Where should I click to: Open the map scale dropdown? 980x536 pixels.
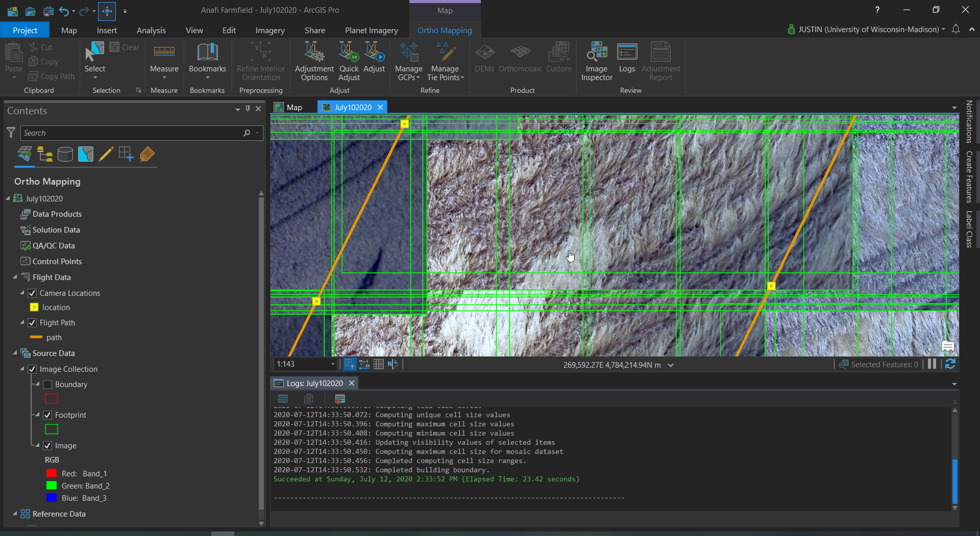coord(332,364)
